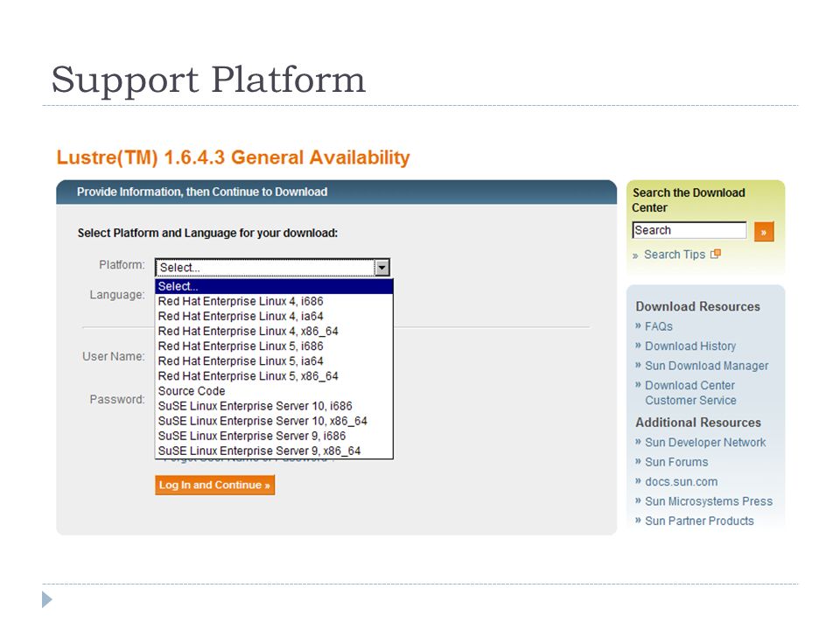Open the docs.sun.com link
Viewport: 840px width, 630px height.
click(x=681, y=481)
